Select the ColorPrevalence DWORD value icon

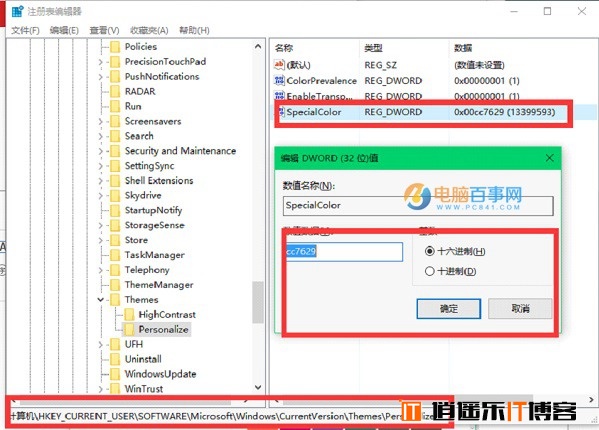(x=279, y=81)
